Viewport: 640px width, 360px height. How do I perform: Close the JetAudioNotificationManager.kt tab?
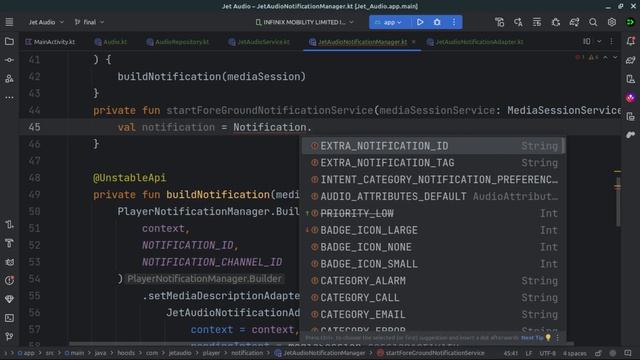click(x=413, y=42)
